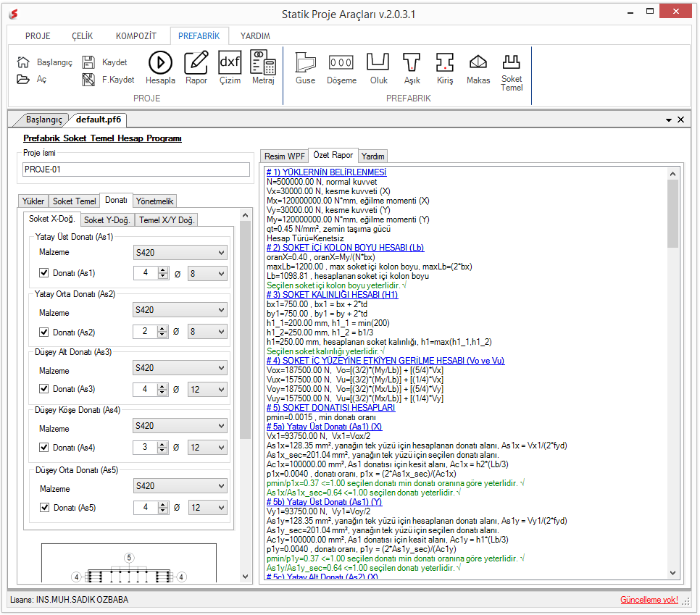Switch to Soket Y-Doğ. tab

point(107,220)
